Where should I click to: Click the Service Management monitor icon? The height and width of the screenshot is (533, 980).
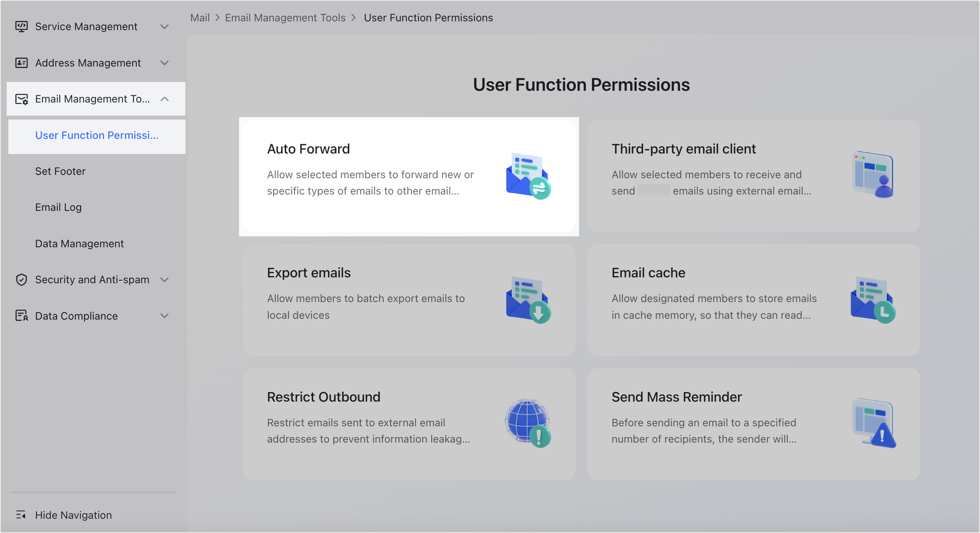coord(22,26)
